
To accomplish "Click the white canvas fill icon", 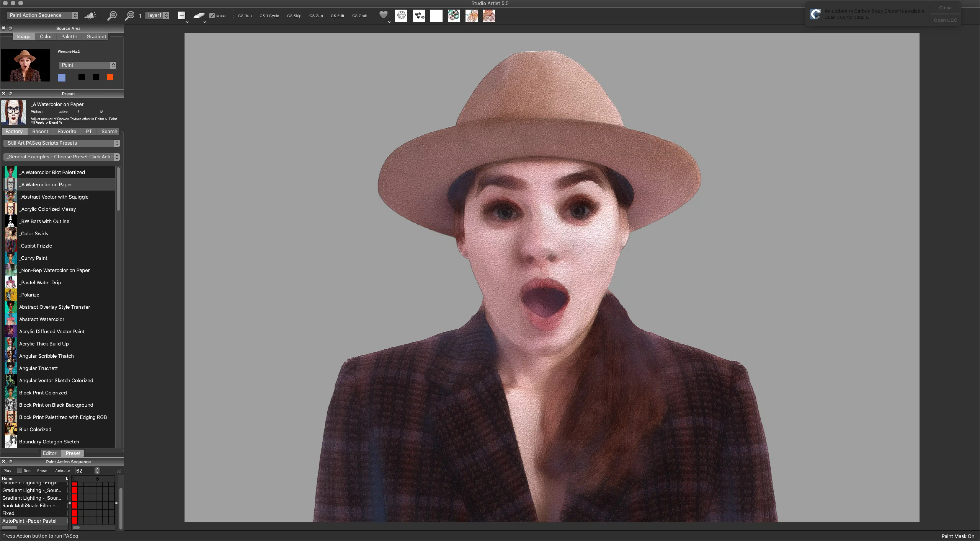I will [x=181, y=15].
